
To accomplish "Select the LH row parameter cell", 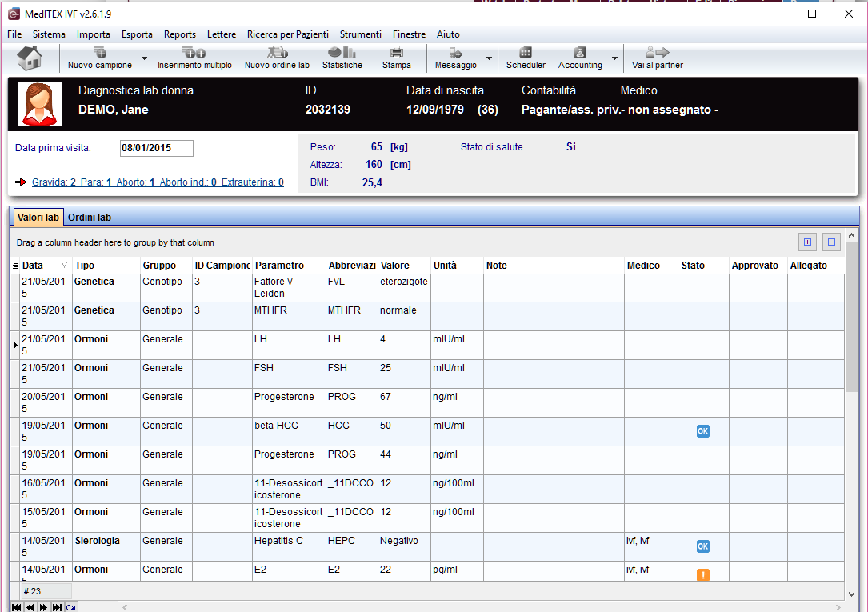I will point(289,345).
